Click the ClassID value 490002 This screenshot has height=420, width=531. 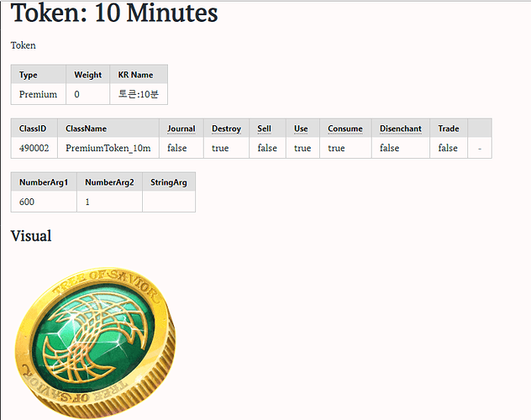click(x=34, y=148)
